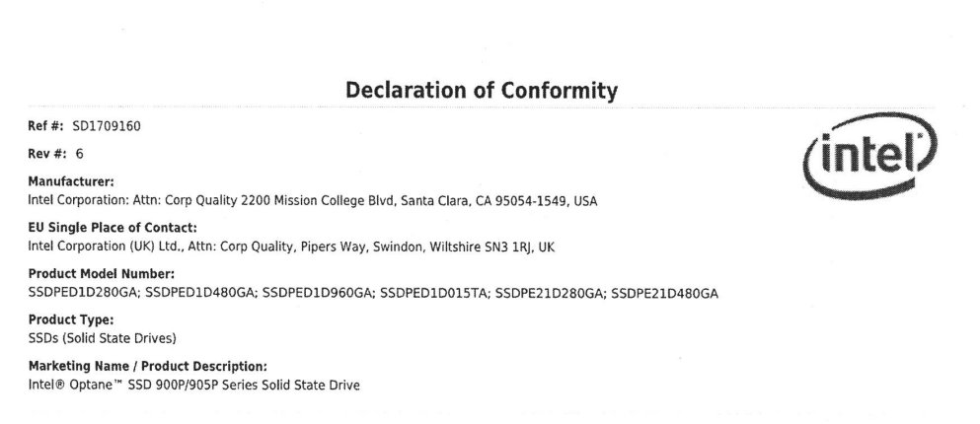The image size is (980, 424).
Task: Click model number SSDPED1D280GA
Action: pos(84,293)
